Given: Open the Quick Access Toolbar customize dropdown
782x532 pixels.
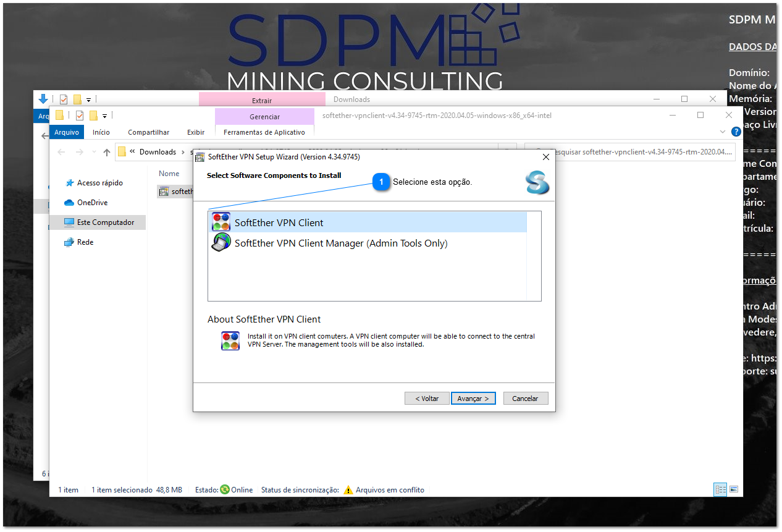Looking at the screenshot, I should pos(105,116).
